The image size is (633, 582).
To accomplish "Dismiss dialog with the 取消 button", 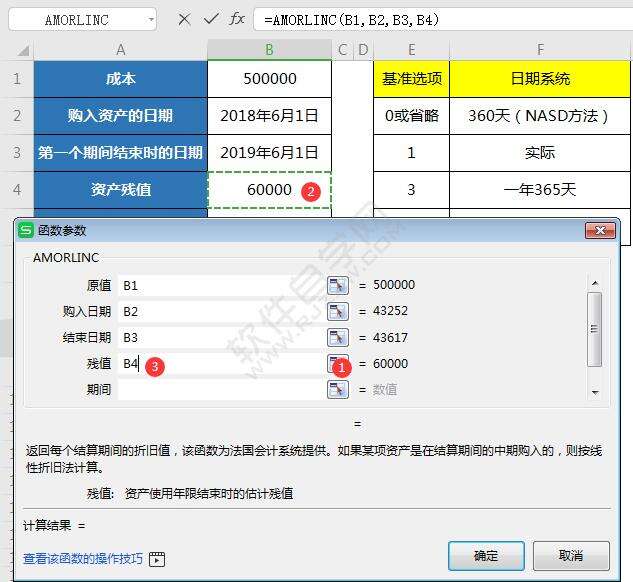I will click(x=571, y=556).
